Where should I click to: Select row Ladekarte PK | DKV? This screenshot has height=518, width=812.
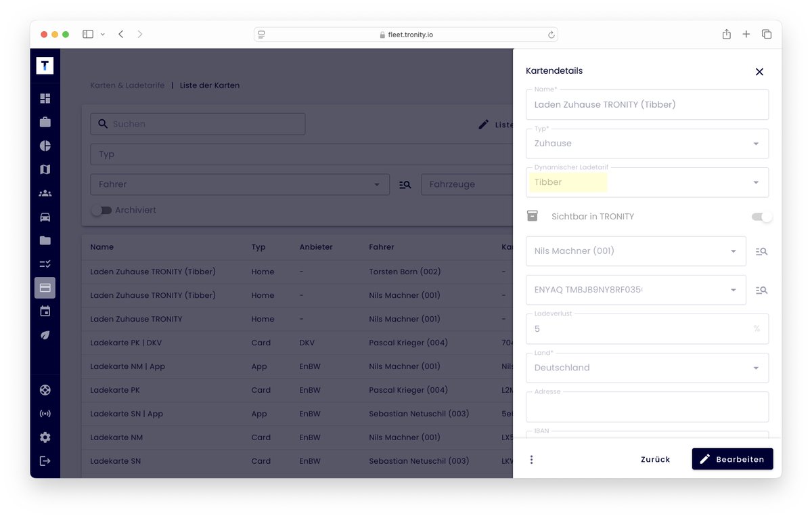(x=298, y=343)
